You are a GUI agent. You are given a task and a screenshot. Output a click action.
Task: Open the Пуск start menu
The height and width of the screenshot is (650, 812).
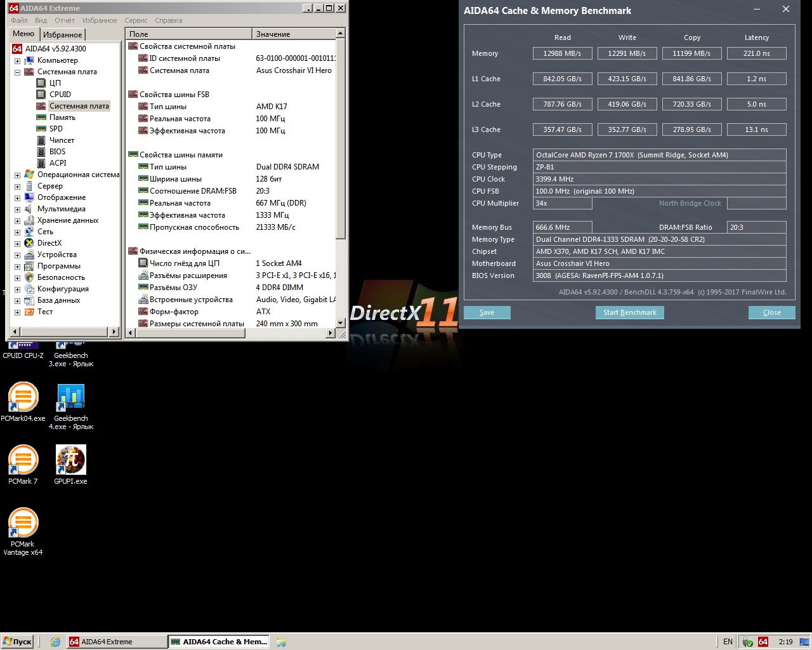tap(17, 642)
